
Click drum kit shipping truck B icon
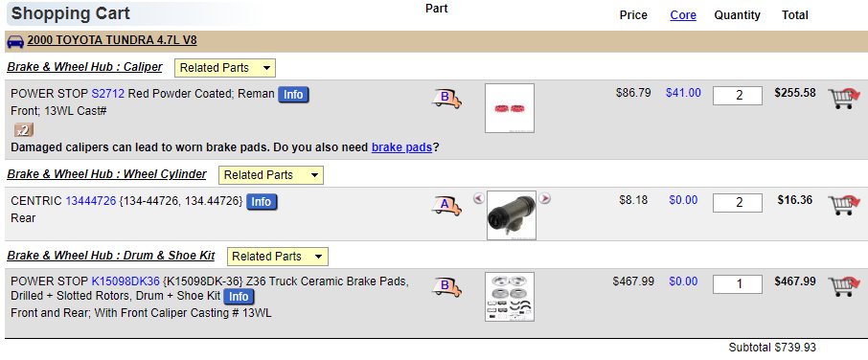click(446, 286)
